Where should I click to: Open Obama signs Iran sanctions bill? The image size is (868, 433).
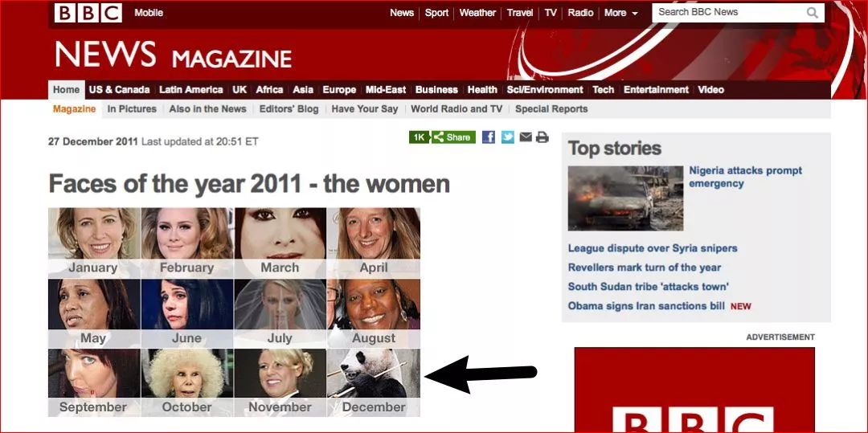tap(646, 306)
